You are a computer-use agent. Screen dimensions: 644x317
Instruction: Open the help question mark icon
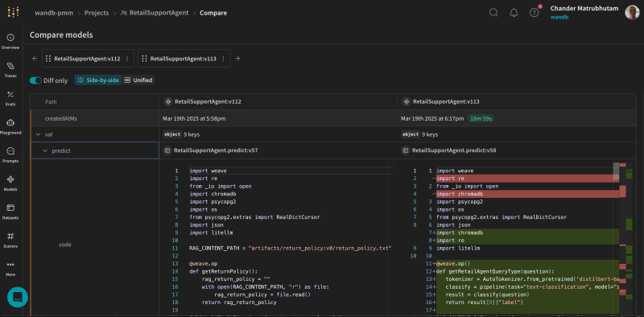[534, 13]
